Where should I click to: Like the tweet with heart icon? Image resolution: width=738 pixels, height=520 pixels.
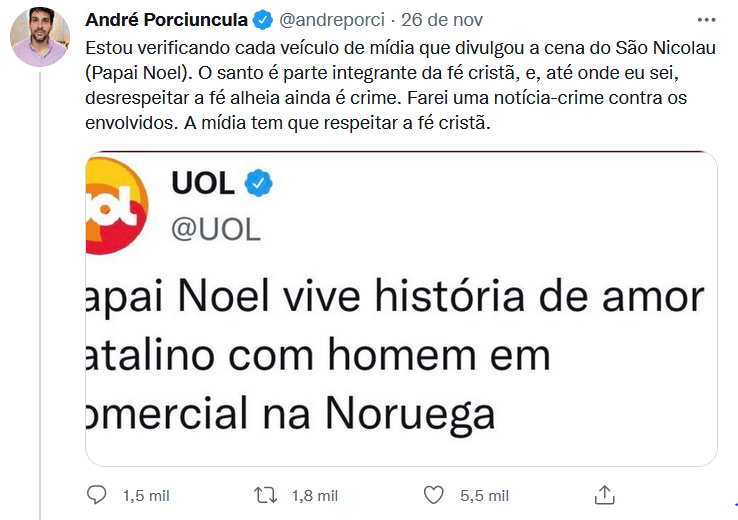433,495
